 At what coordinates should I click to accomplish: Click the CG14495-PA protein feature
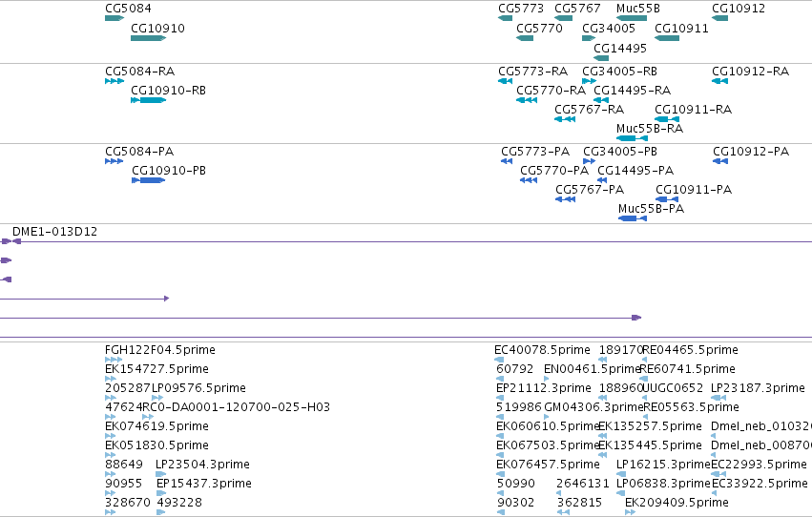[602, 180]
